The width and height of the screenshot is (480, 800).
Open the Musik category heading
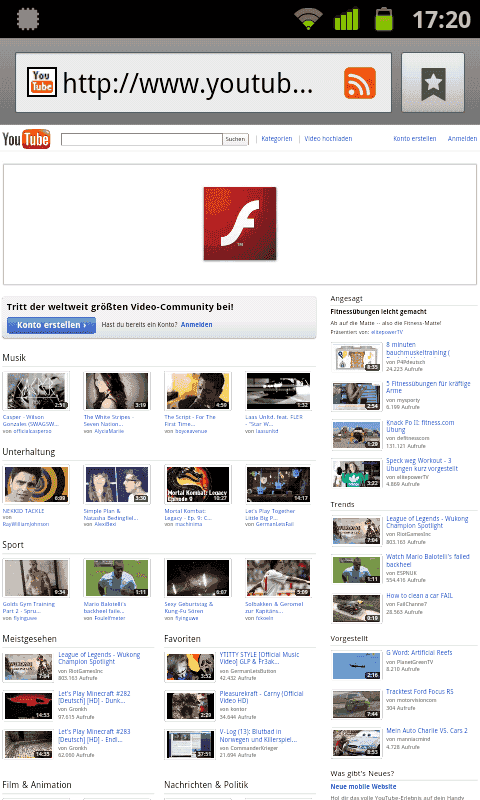click(14, 358)
